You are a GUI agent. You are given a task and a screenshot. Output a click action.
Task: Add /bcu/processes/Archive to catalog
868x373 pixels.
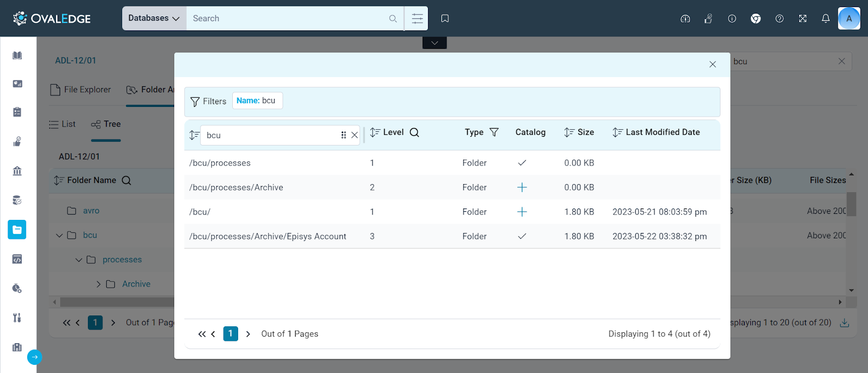(522, 187)
